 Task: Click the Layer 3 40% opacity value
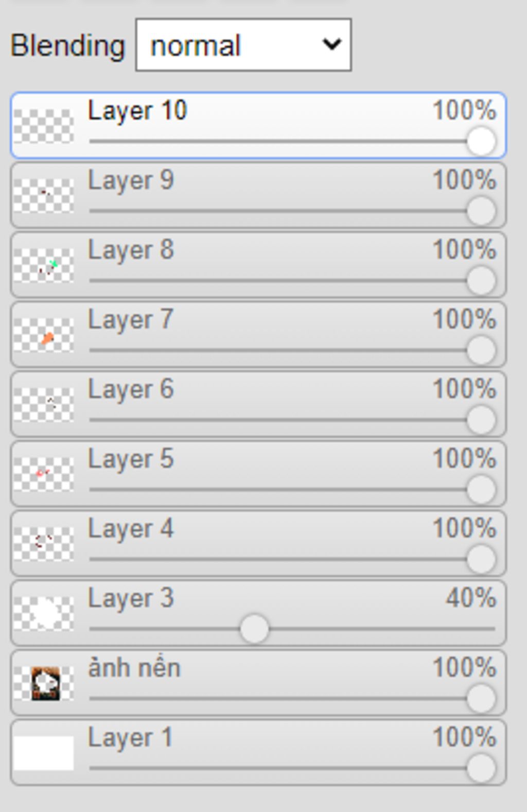pyautogui.click(x=471, y=598)
